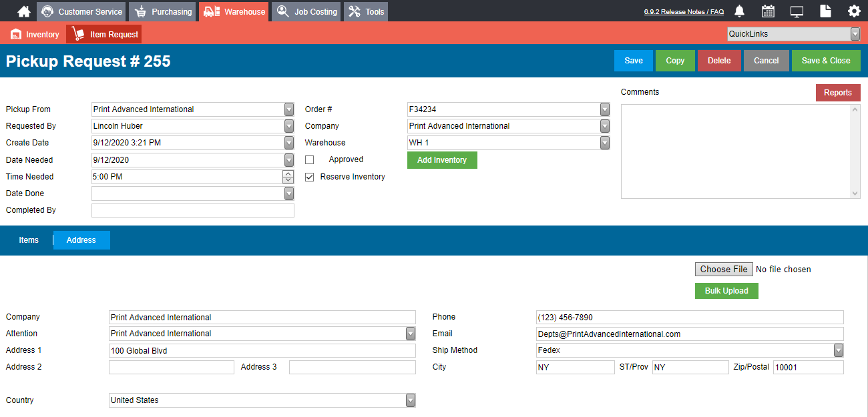Viewport: 868px width, 417px height.
Task: Open the Date Needed dropdown
Action: tap(289, 160)
